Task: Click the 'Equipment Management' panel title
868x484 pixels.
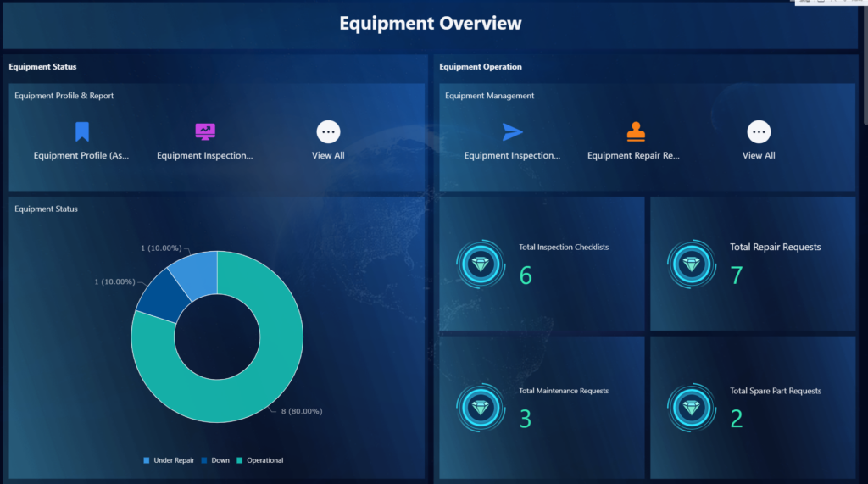Action: pyautogui.click(x=489, y=96)
